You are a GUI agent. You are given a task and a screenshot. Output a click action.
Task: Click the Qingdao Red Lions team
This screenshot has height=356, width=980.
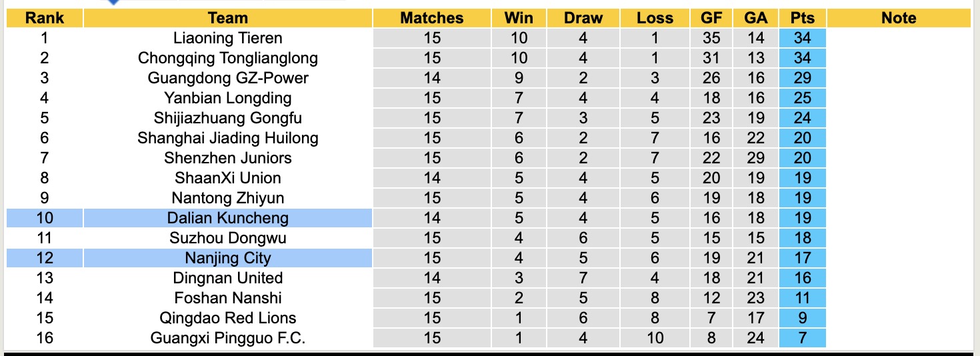pos(228,318)
